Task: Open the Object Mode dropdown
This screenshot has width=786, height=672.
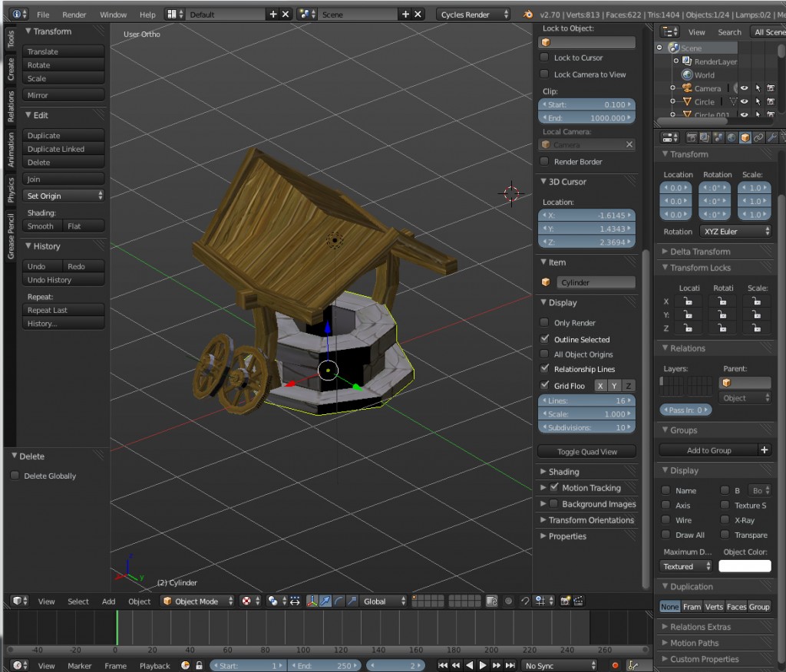Action: (196, 601)
